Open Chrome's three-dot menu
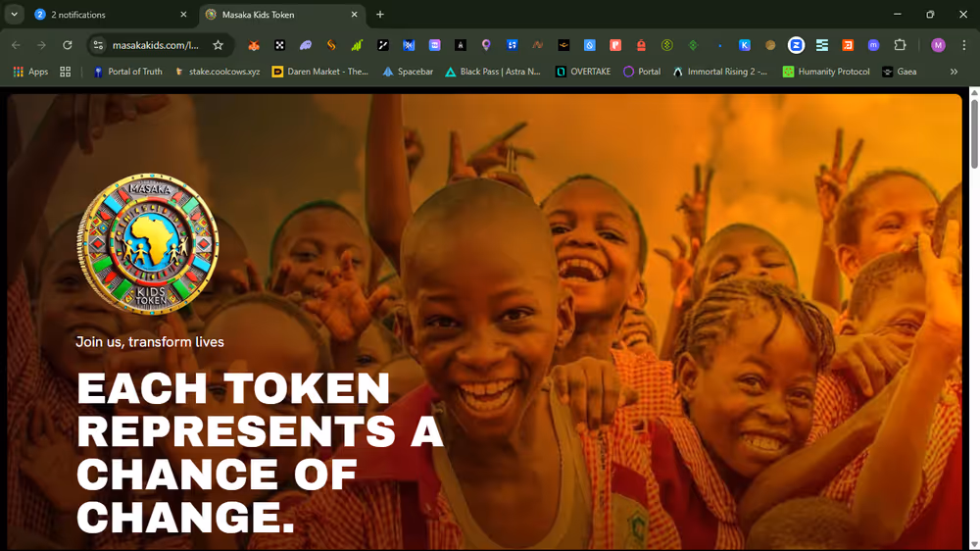Image resolution: width=980 pixels, height=551 pixels. pyautogui.click(x=963, y=45)
